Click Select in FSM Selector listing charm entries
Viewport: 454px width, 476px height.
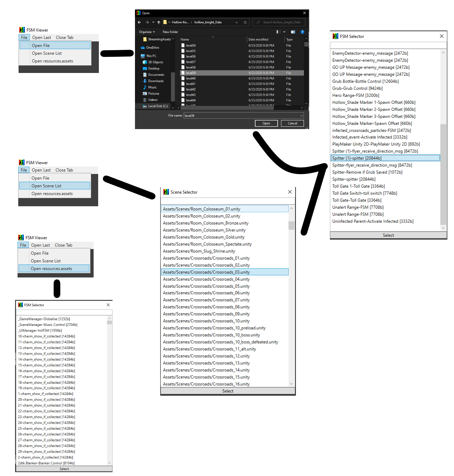[x=64, y=469]
